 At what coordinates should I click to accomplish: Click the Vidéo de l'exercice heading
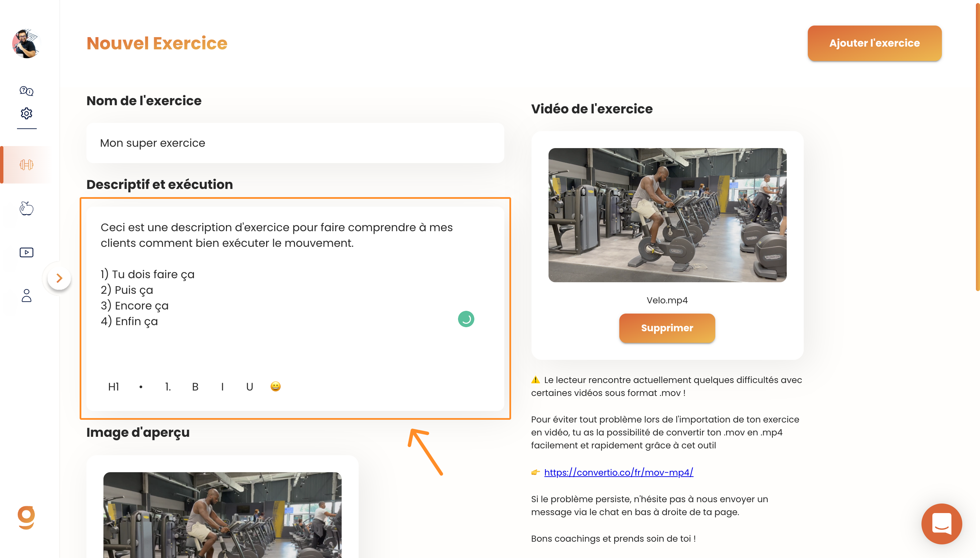pyautogui.click(x=592, y=109)
